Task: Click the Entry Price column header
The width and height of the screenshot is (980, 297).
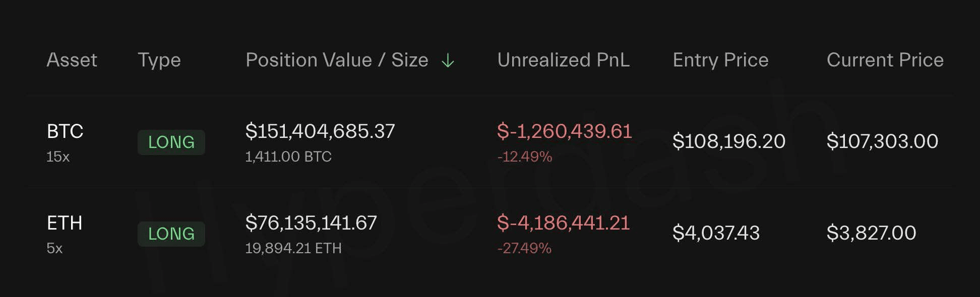Action: coord(720,60)
